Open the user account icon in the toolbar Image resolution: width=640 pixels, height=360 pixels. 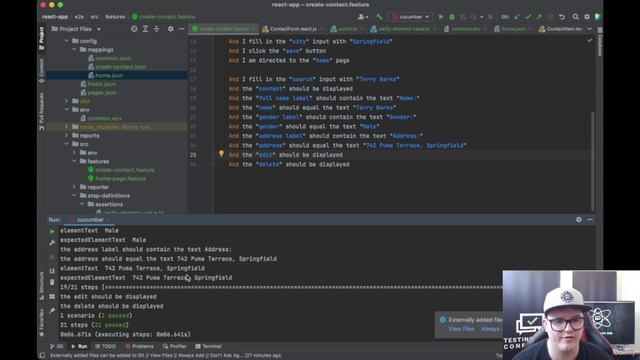point(362,17)
